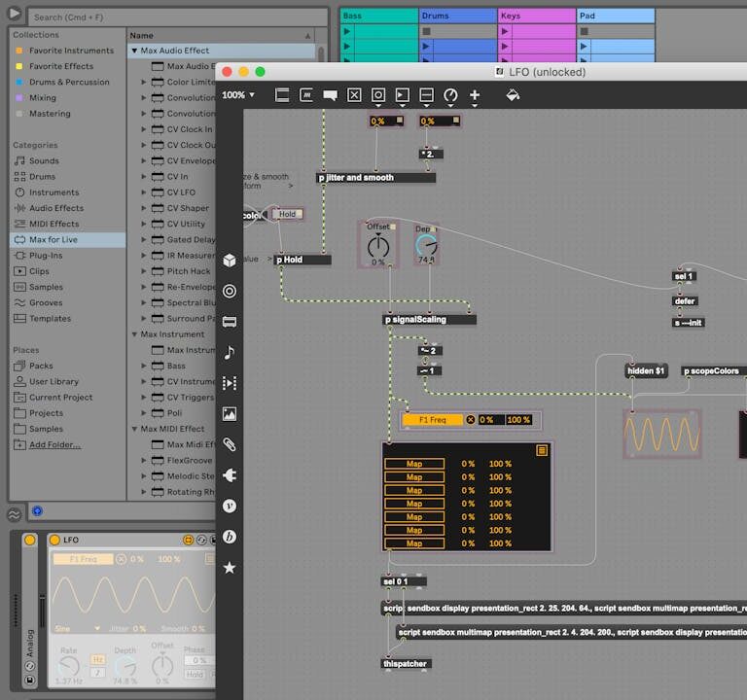Click the paint bucket format icon
Image resolution: width=747 pixels, height=700 pixels.
(x=513, y=95)
